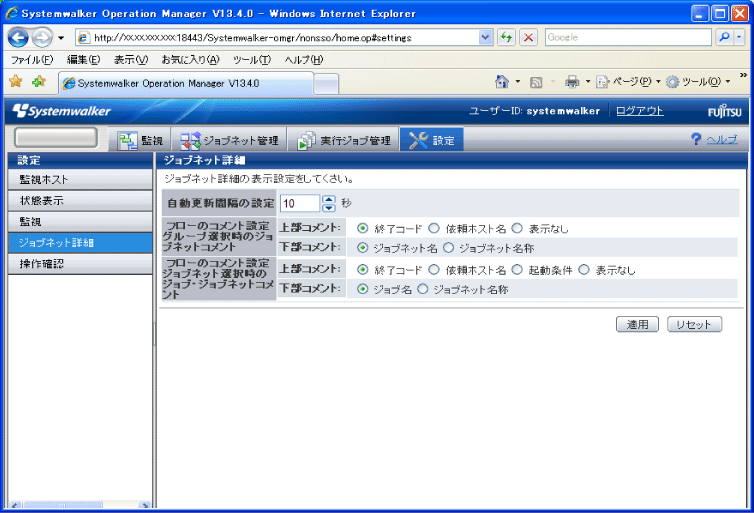Switch to the ジョブネット管理 tab

[x=229, y=140]
